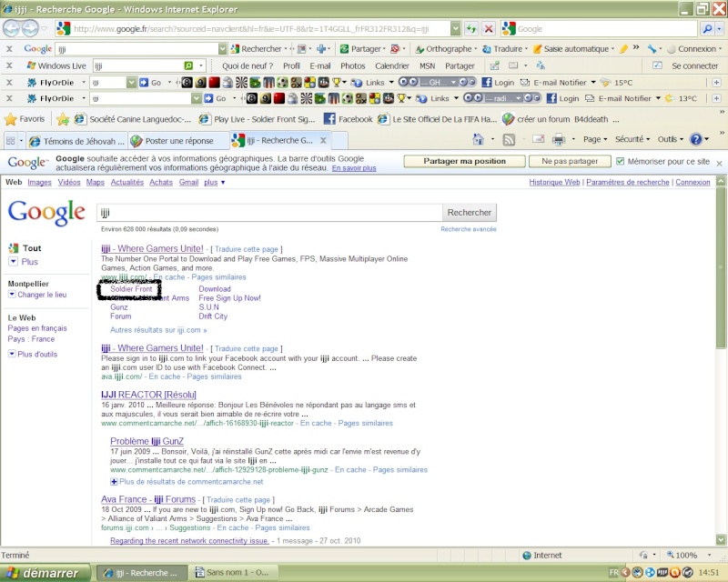Open the Sécurité dropdown menu
Viewport: 728px width, 582px height.
point(632,139)
